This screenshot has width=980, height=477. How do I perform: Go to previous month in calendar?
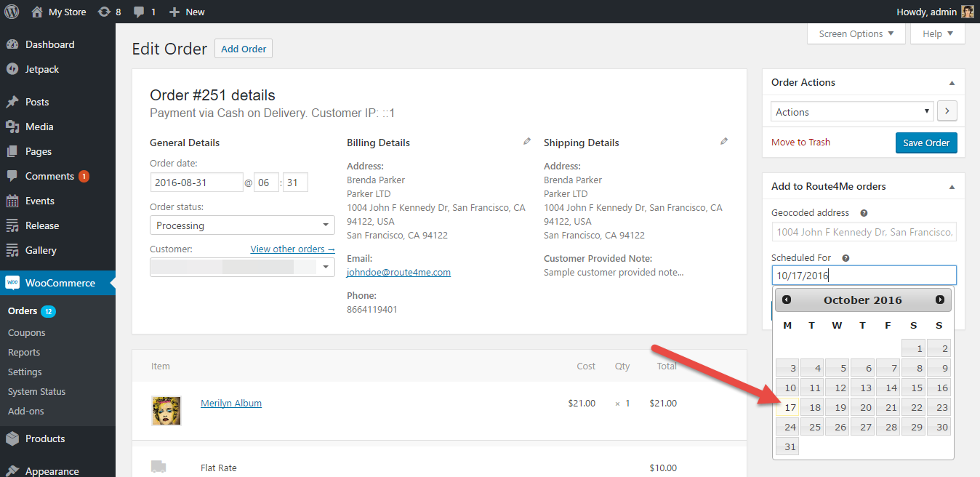point(787,300)
